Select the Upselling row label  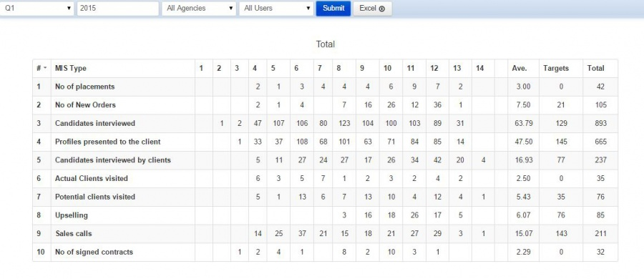[x=72, y=215]
